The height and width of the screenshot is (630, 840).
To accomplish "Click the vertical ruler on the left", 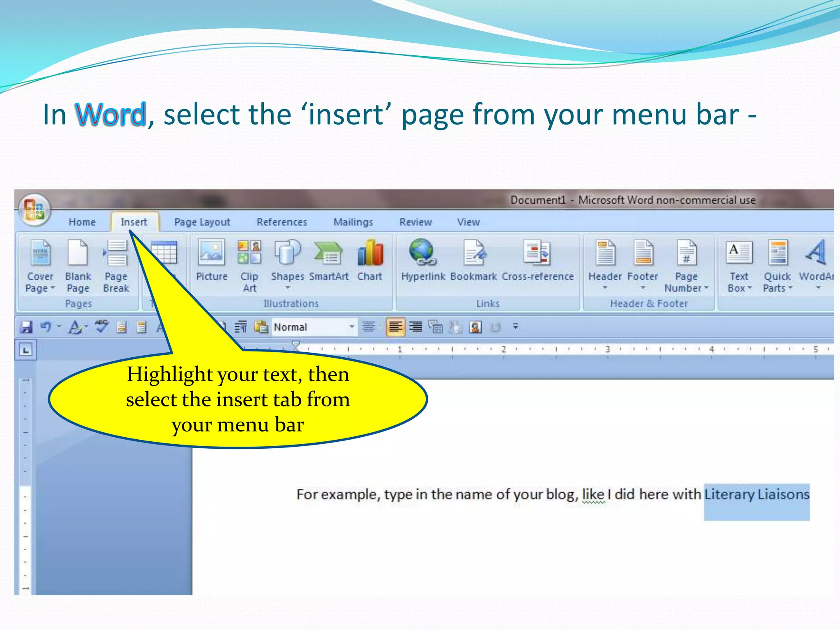I will (25, 486).
